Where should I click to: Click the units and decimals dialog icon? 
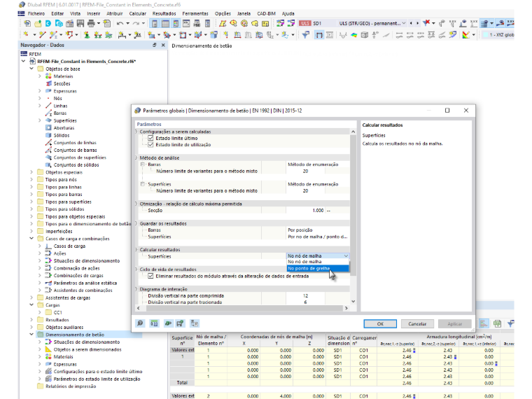[x=154, y=323]
